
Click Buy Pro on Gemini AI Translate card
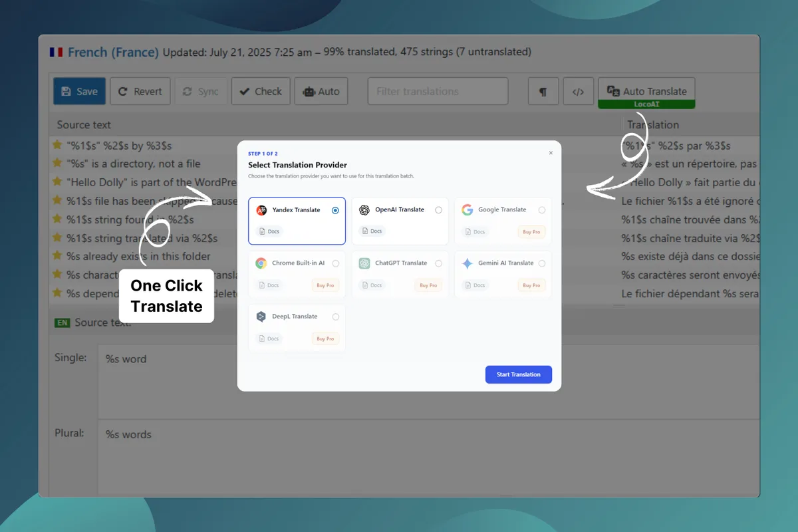(x=531, y=285)
